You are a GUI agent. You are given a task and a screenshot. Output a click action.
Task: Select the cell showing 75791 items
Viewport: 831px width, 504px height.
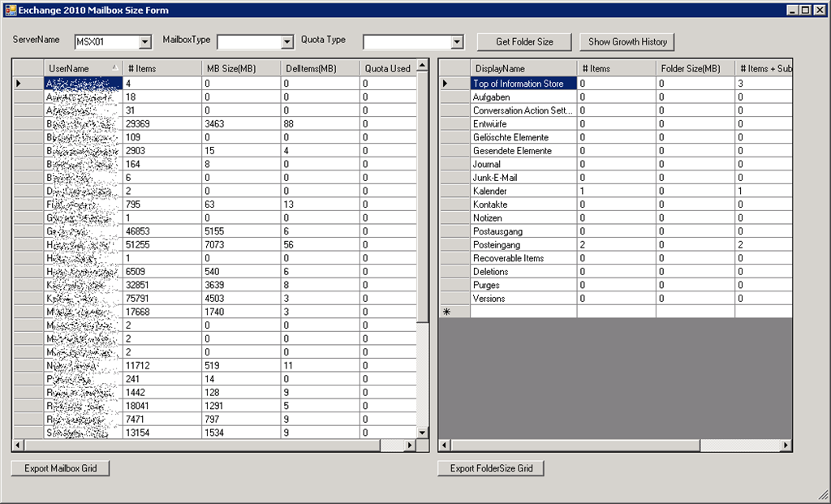[162, 299]
